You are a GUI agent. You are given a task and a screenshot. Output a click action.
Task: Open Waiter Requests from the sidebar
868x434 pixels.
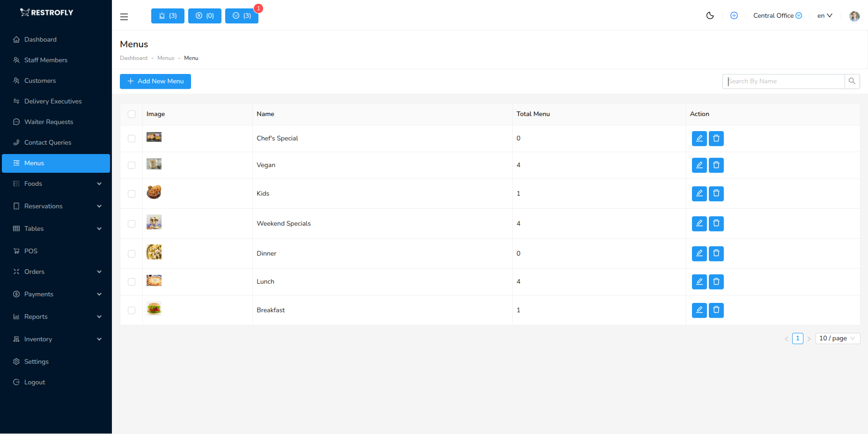48,122
